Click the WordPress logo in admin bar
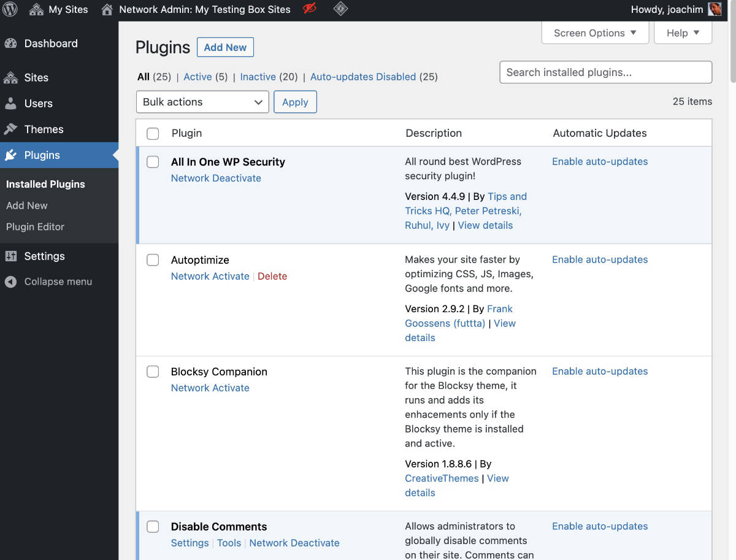Image resolution: width=736 pixels, height=560 pixels. click(9, 9)
